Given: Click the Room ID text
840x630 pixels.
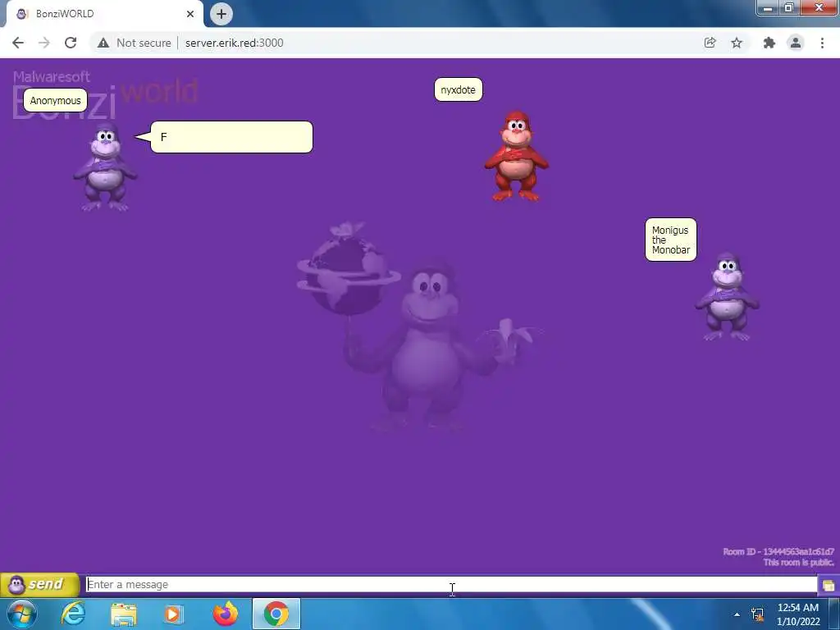Looking at the screenshot, I should [x=778, y=552].
